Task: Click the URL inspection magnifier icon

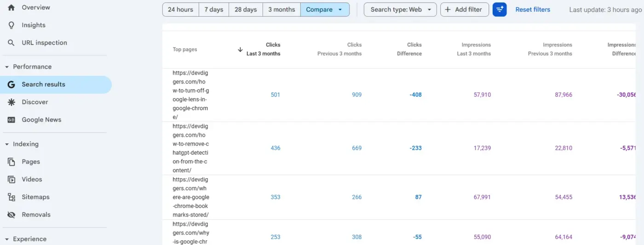Action: [x=11, y=43]
